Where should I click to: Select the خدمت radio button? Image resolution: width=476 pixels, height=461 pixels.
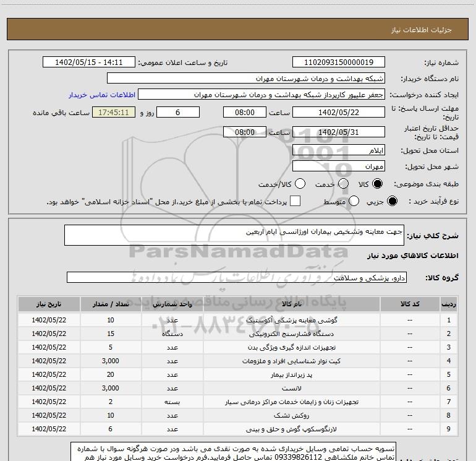point(343,184)
